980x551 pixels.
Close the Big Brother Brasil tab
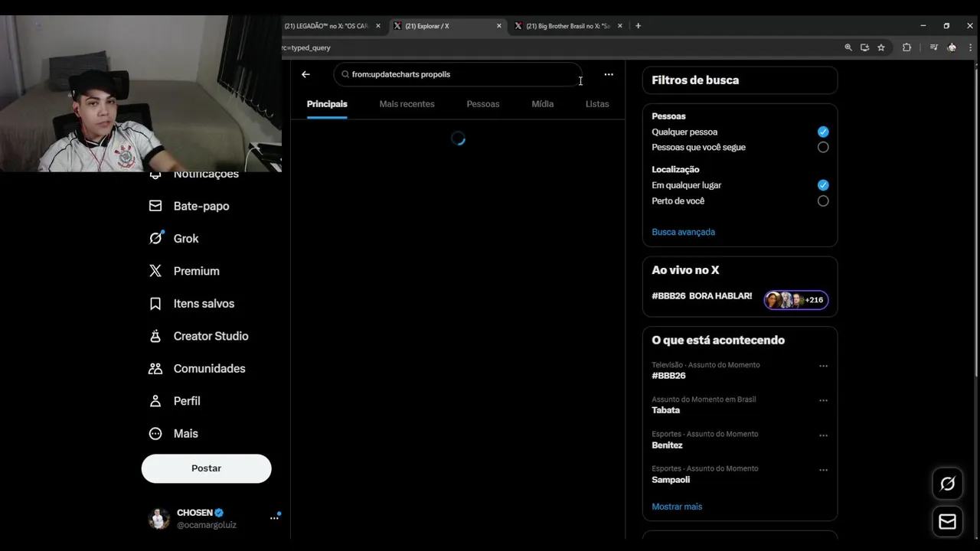click(x=620, y=26)
